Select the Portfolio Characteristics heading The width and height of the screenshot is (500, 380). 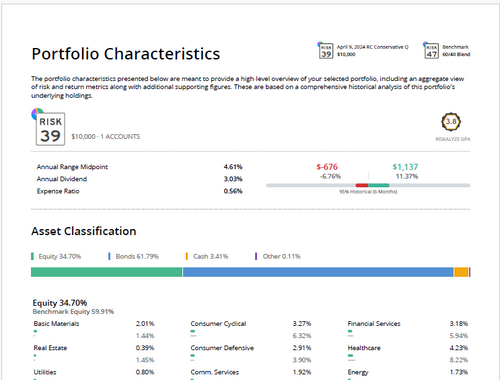coord(126,54)
